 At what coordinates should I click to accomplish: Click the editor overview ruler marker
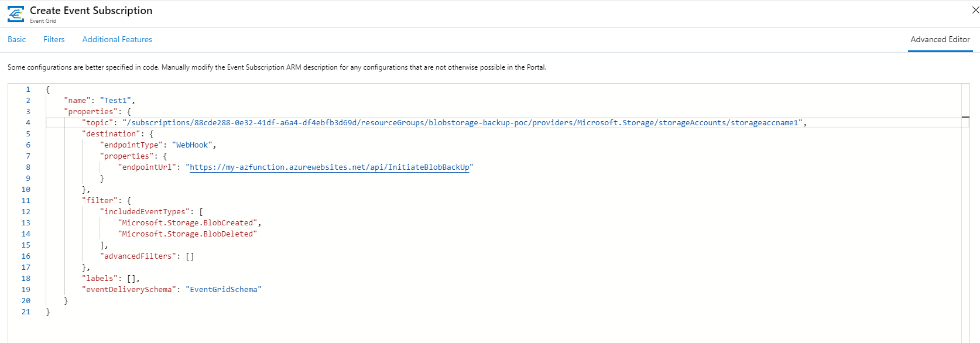click(965, 117)
